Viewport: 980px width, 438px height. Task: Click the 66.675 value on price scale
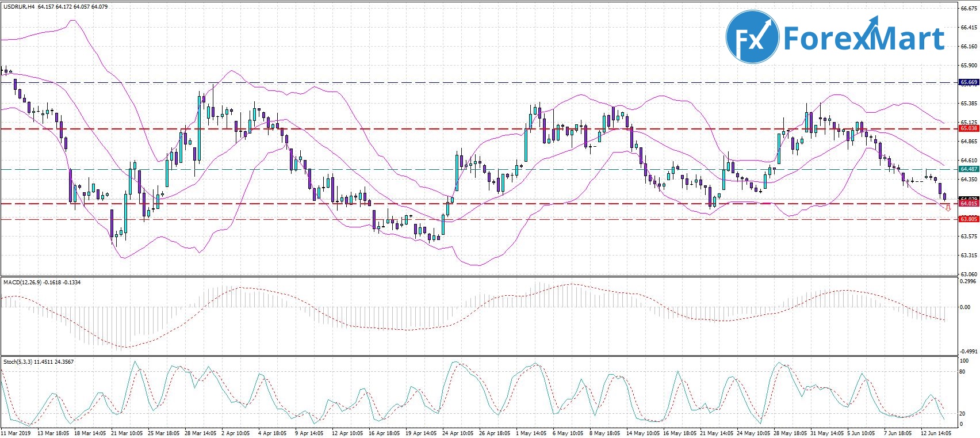click(x=968, y=9)
